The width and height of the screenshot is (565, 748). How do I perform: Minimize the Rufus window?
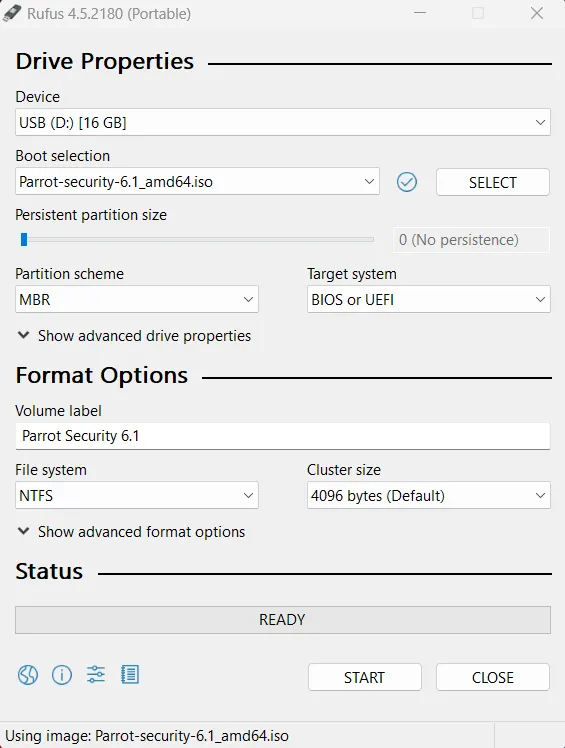coord(420,13)
